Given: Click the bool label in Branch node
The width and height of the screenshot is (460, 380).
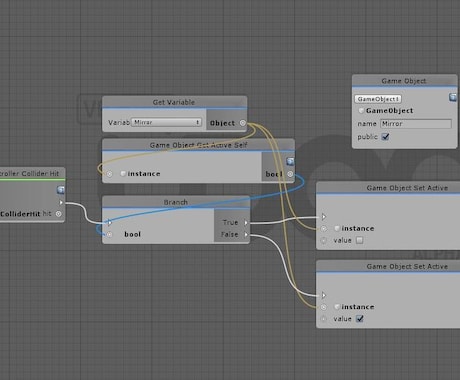Looking at the screenshot, I should click(132, 234).
